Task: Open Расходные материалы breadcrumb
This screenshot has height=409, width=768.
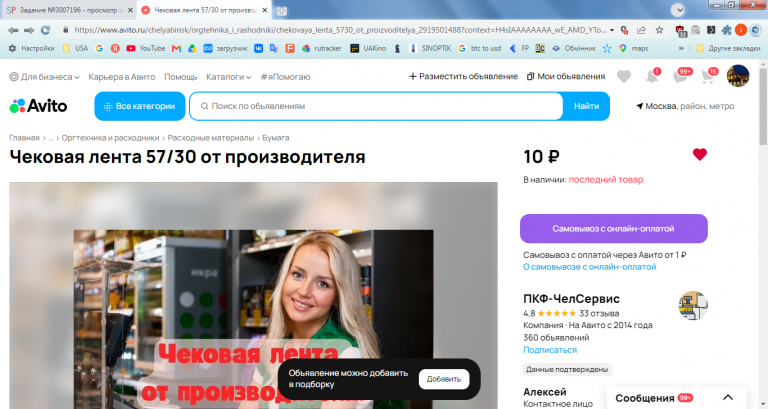Action: point(211,138)
